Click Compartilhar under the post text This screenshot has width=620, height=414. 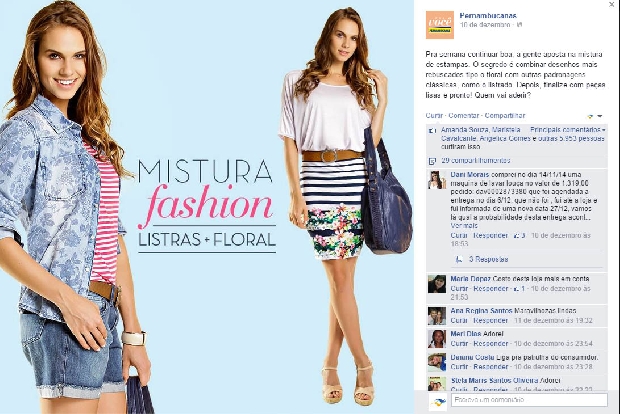(x=505, y=115)
